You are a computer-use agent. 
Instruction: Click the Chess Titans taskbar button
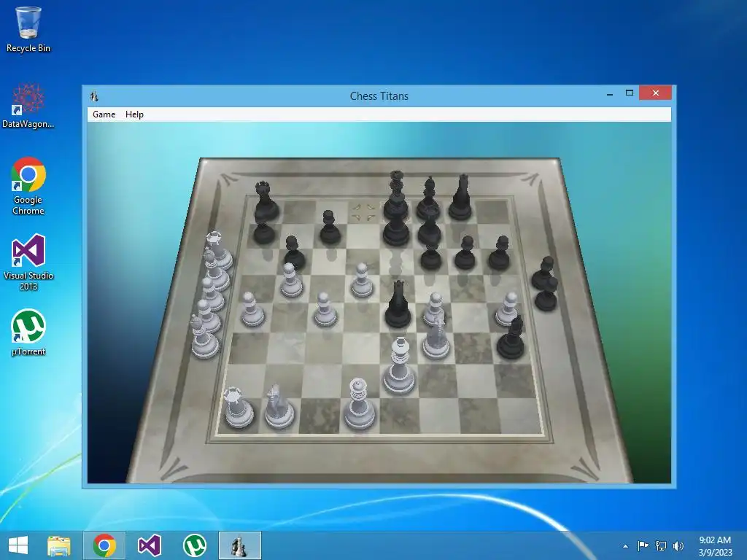[239, 545]
